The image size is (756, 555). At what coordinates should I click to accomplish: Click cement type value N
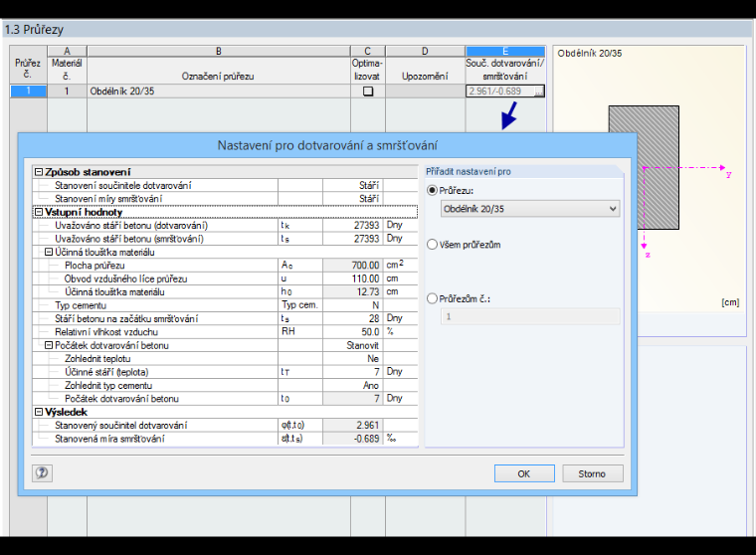tap(353, 305)
